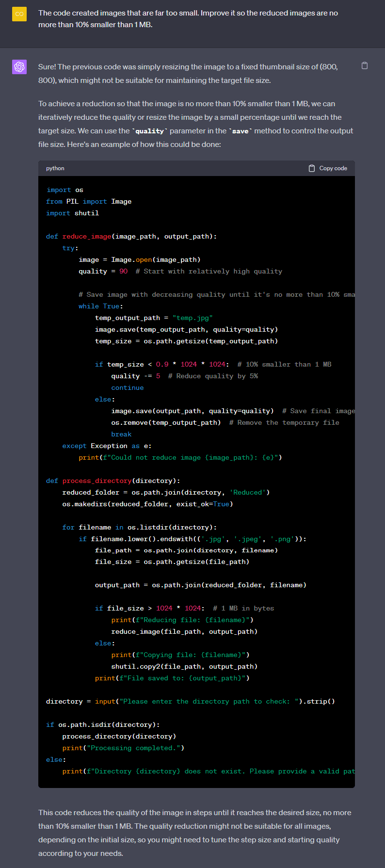The image size is (385, 868).
Task: Click the python language label in code header
Action: (x=55, y=168)
